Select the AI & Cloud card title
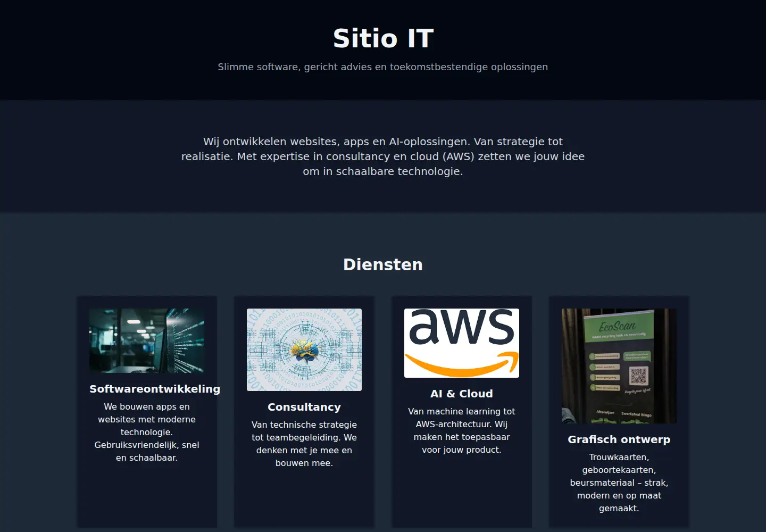Screen dimensions: 766x532 pyautogui.click(x=462, y=394)
